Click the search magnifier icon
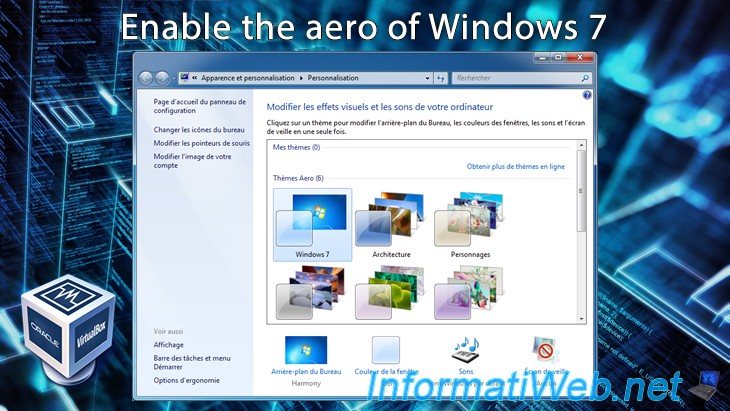Viewport: 730px width, 411px height. click(x=585, y=78)
